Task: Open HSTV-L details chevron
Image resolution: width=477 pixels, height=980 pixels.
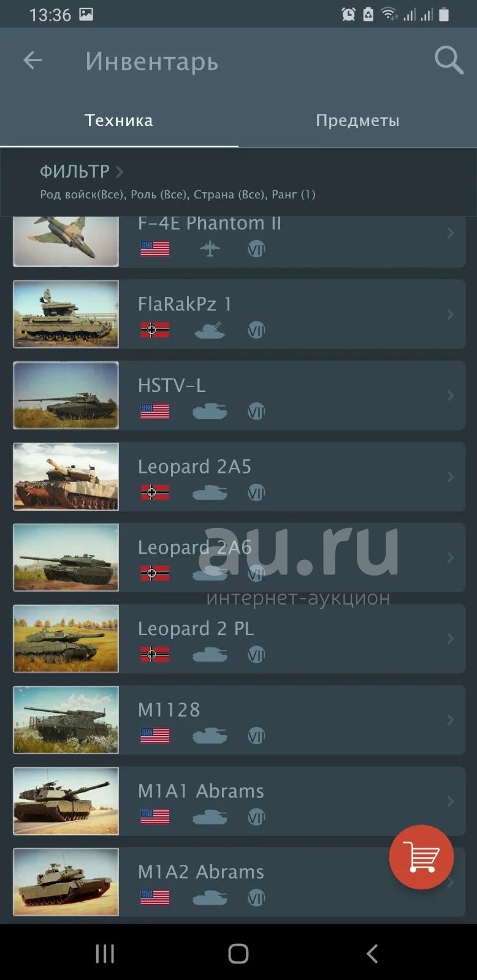Action: 450,395
